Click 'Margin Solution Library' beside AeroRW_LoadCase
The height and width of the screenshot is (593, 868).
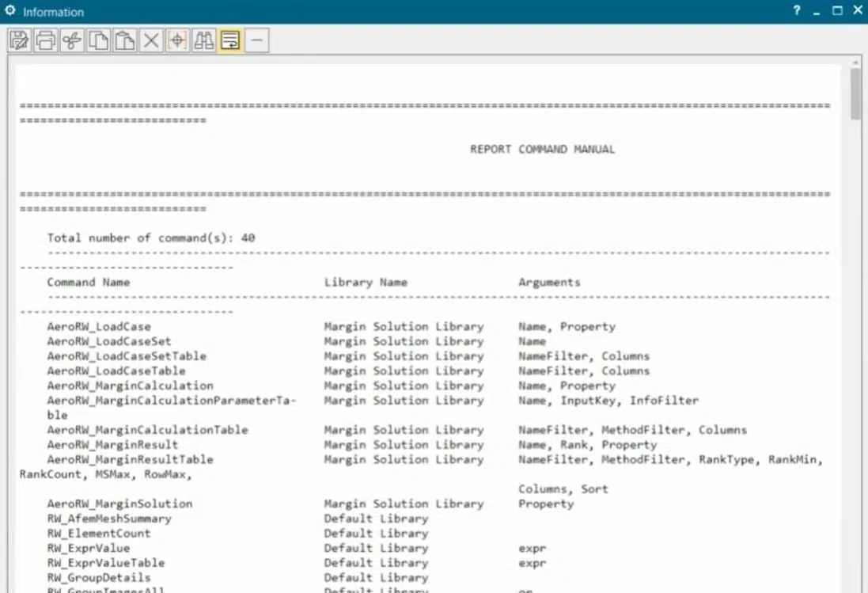[x=404, y=327]
